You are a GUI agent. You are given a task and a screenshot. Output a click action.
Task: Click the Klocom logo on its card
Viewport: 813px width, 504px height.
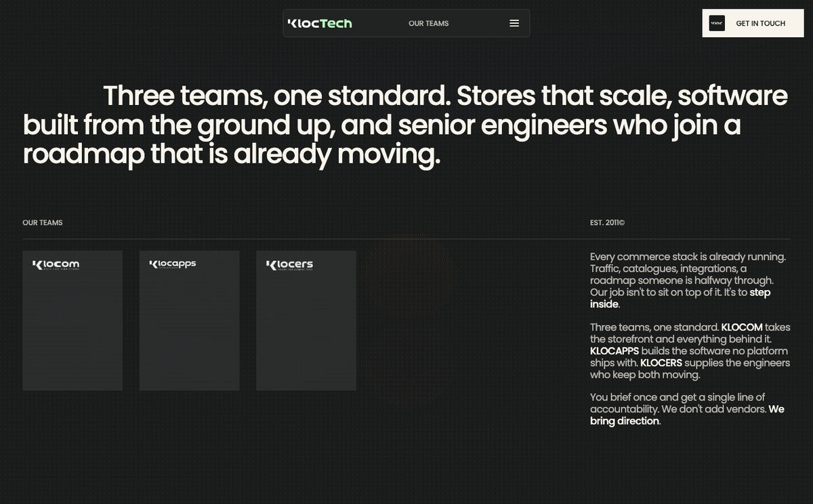pyautogui.click(x=56, y=265)
